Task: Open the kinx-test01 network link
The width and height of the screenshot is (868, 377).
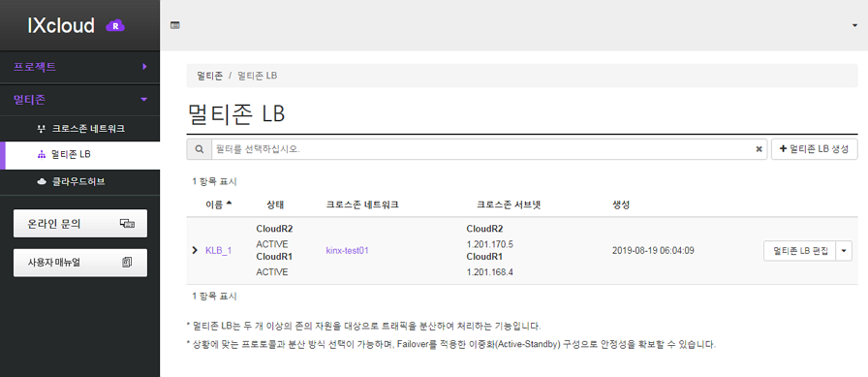Action: pos(347,250)
